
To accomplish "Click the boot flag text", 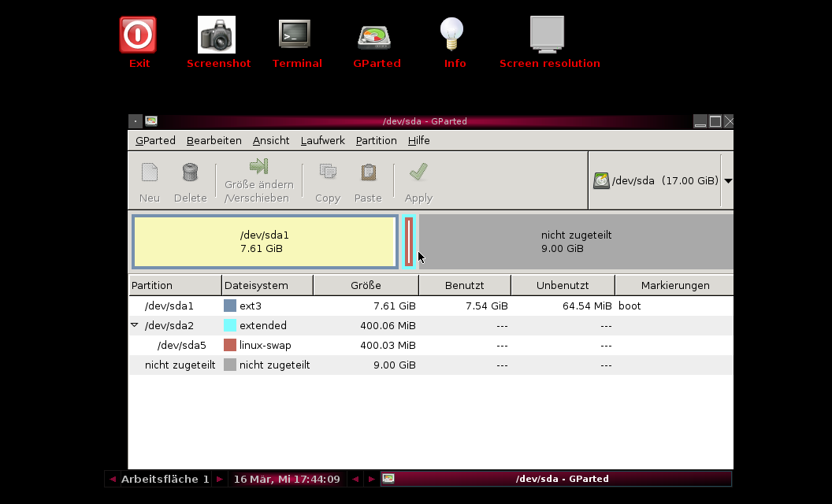I will click(x=630, y=306).
